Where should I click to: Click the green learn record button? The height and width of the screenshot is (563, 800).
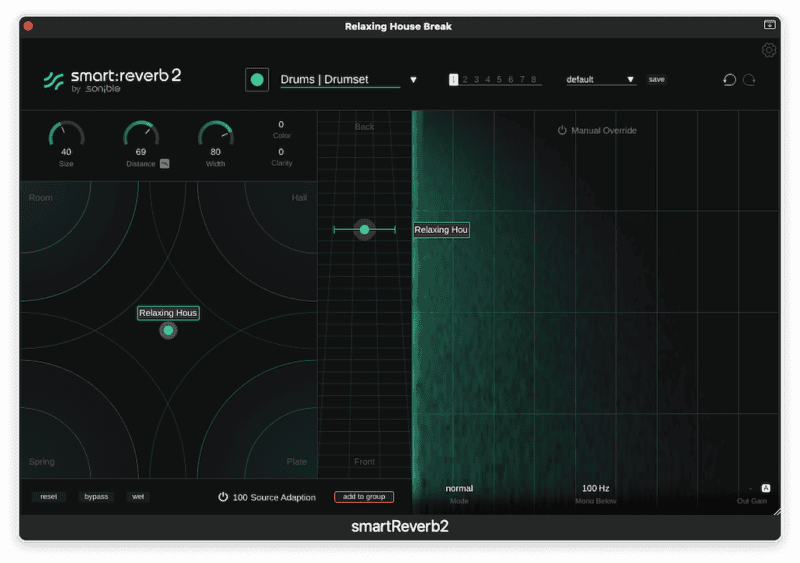click(257, 80)
